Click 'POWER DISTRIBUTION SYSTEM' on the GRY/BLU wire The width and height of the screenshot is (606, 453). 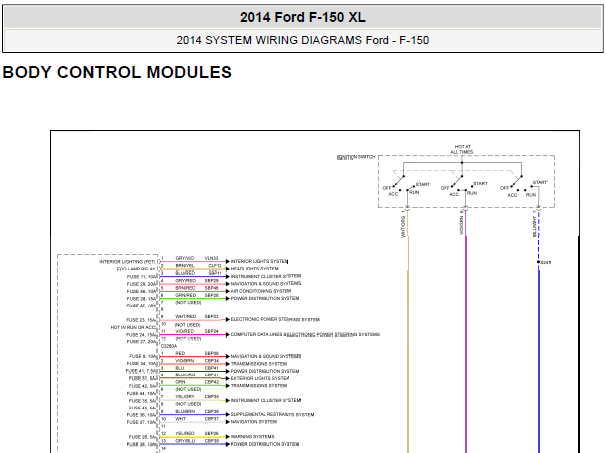point(265,444)
